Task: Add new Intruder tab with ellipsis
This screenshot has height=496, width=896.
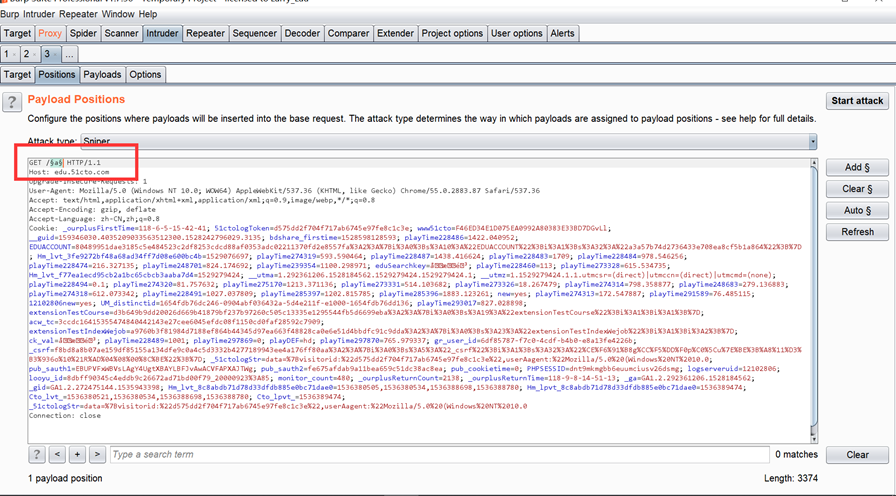Action: tap(69, 55)
